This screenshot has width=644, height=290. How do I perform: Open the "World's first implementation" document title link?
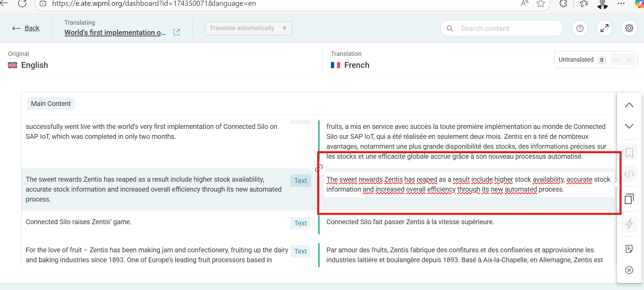(x=115, y=33)
